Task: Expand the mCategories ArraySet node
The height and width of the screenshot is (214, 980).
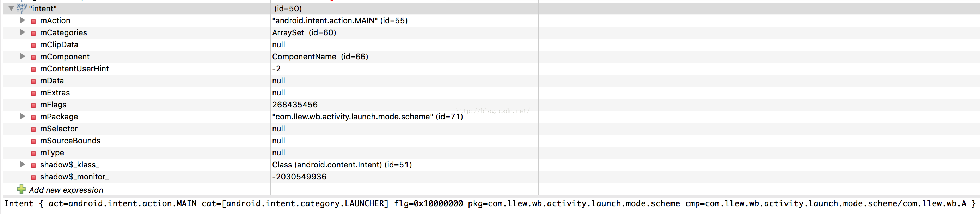Action: point(23,32)
